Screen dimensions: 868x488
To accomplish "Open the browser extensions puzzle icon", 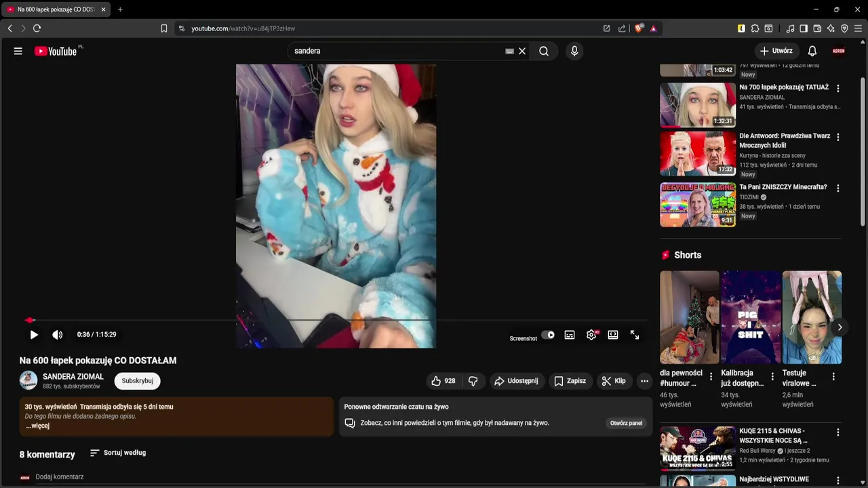I will [755, 28].
